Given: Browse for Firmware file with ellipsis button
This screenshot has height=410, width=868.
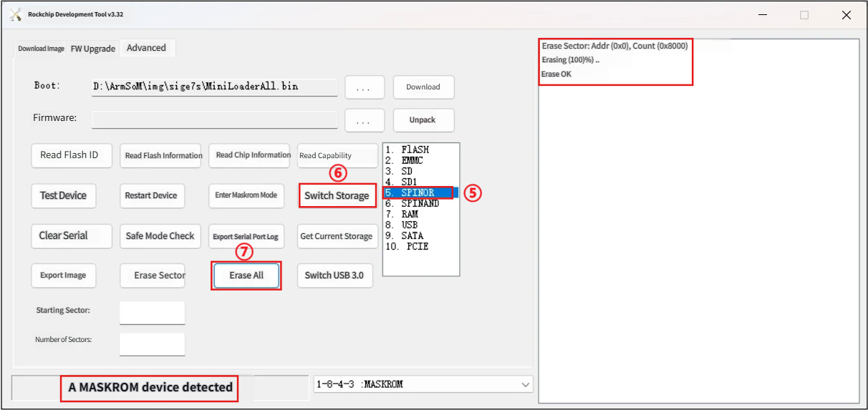Looking at the screenshot, I should coord(365,120).
